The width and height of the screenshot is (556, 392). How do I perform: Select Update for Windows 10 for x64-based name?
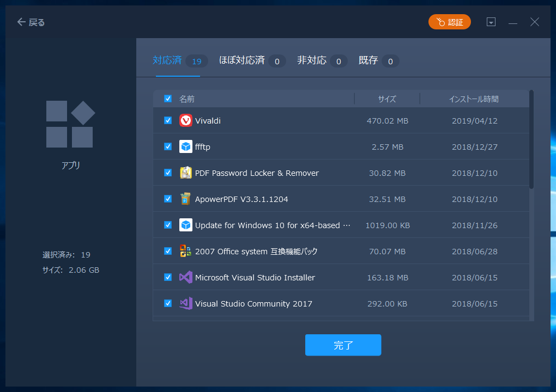pos(273,225)
